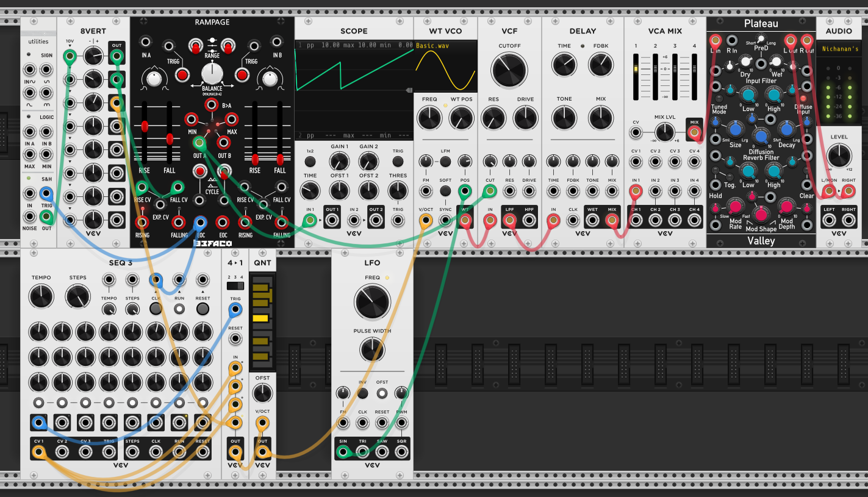The width and height of the screenshot is (868, 497).
Task: Click the DELAY TONE knob
Action: pyautogui.click(x=564, y=118)
